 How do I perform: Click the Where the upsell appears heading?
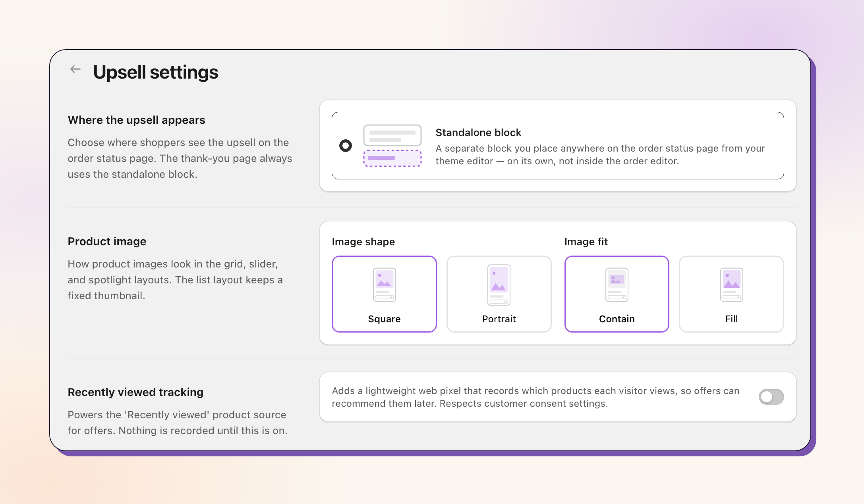coord(136,120)
